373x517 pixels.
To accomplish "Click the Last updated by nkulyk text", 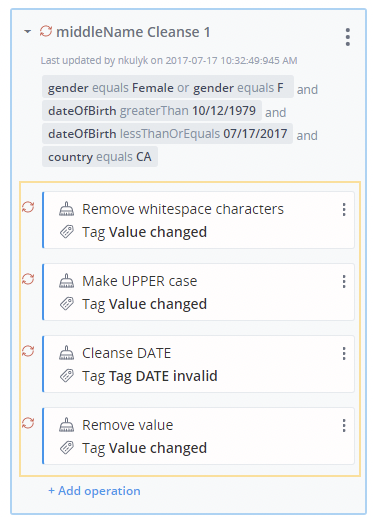I will tap(169, 60).
